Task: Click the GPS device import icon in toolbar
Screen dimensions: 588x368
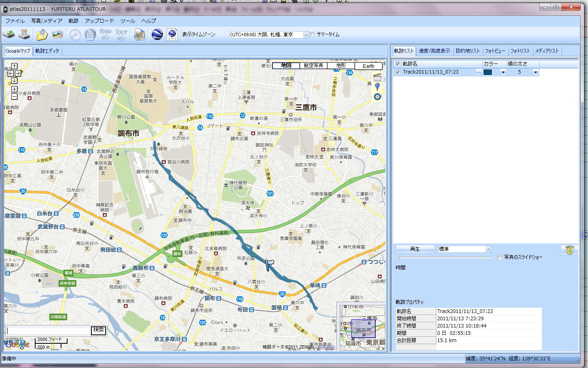Action: click(9, 35)
